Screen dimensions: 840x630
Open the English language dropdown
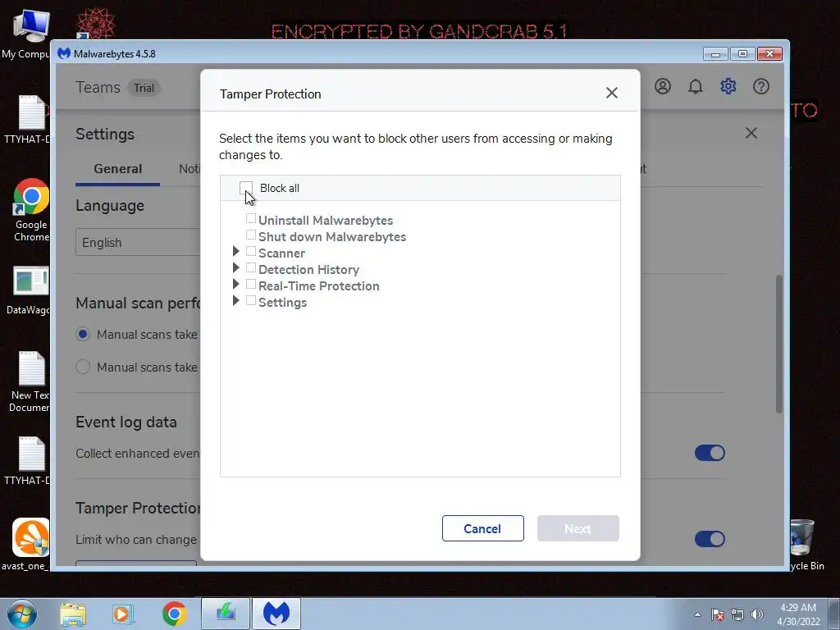tap(138, 242)
